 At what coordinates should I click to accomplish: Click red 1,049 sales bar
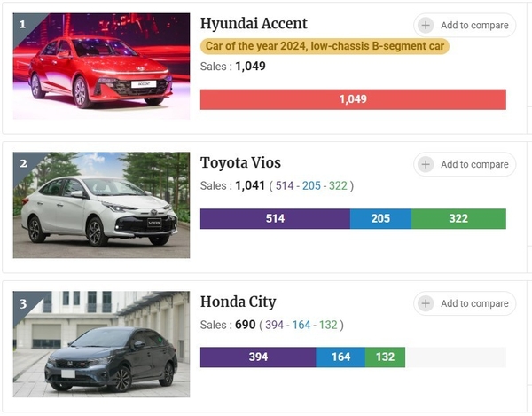(x=353, y=99)
